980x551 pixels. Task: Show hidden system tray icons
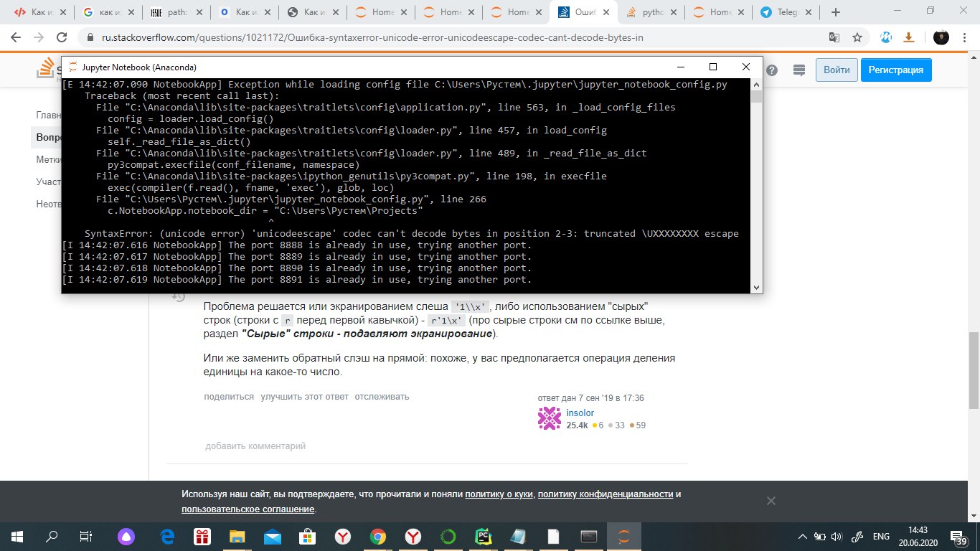804,536
